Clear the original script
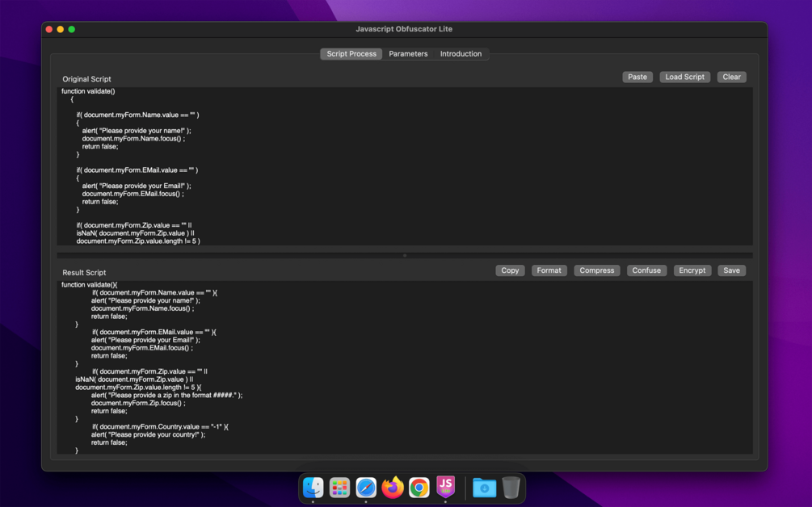This screenshot has width=812, height=507. point(732,77)
